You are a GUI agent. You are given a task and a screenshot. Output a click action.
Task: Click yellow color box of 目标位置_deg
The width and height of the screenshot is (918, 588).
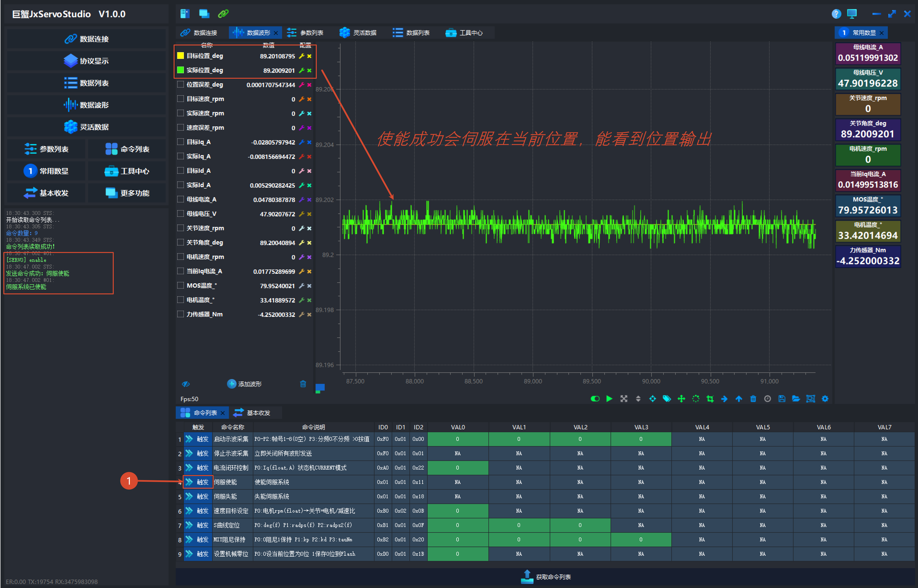click(181, 56)
